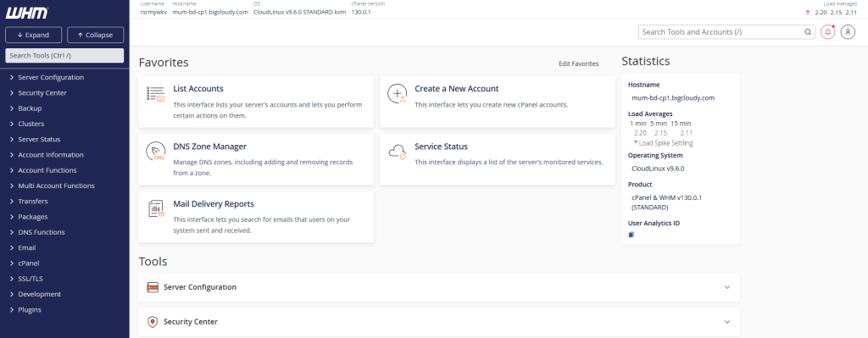Click Tools section heading

point(153,261)
